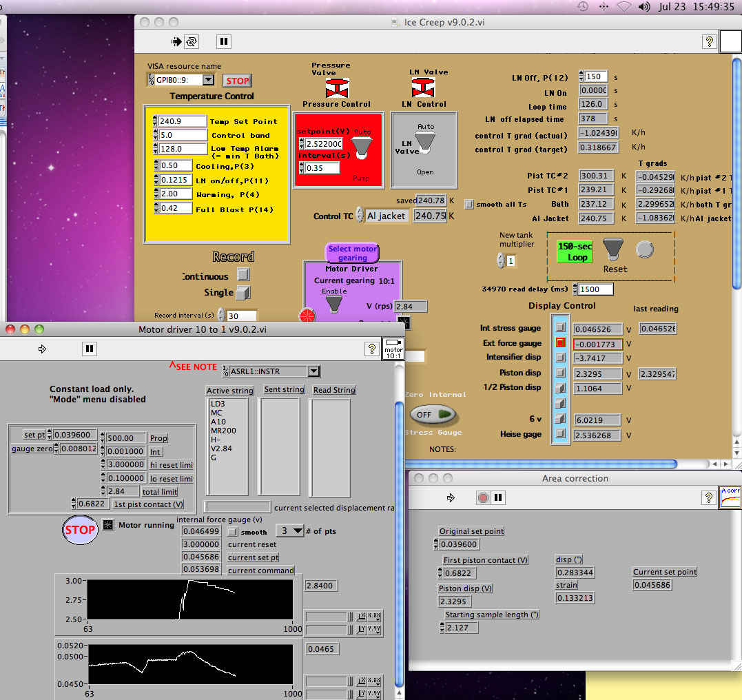
Task: Click the red LN Valve icon
Action: click(422, 88)
